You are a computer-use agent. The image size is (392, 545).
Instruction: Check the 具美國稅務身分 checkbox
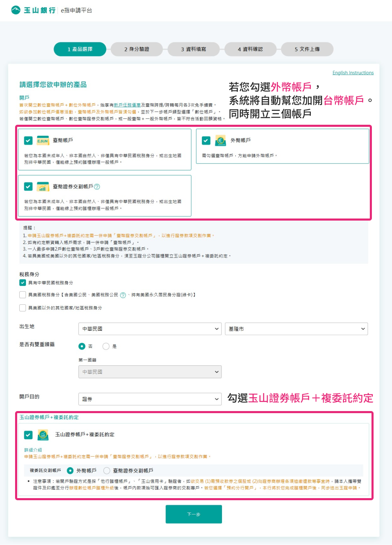click(x=23, y=295)
